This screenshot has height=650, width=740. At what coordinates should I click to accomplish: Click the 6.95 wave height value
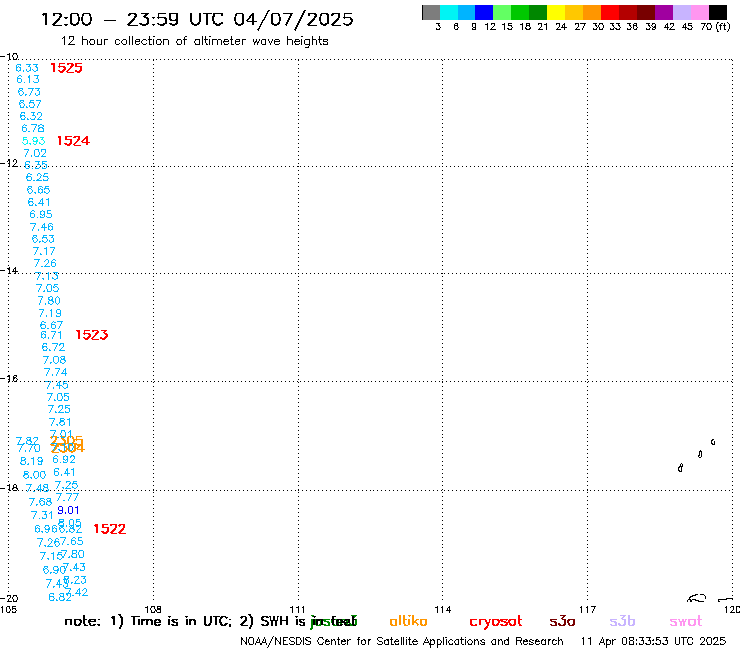coord(41,214)
